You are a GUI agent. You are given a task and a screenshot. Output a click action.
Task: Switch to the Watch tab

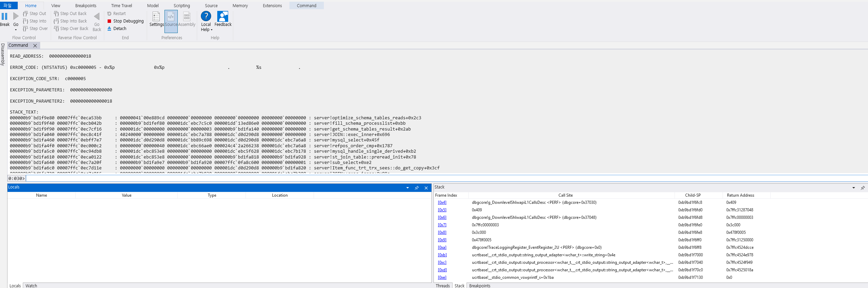click(x=31, y=286)
